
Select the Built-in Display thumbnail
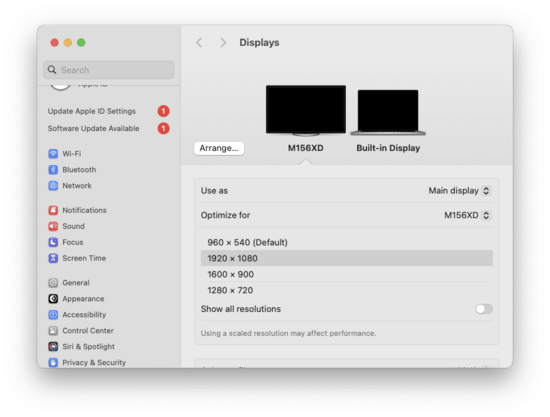tap(388, 120)
